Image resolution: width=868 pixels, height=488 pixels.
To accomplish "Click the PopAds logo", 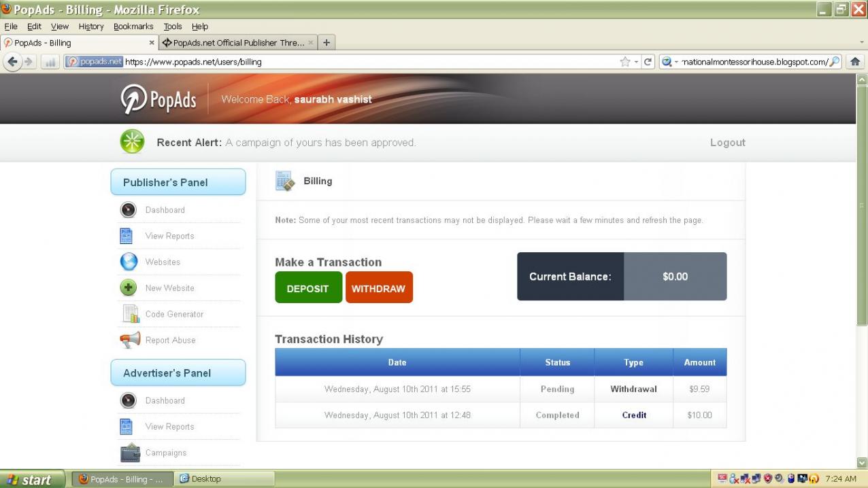I will tap(158, 100).
